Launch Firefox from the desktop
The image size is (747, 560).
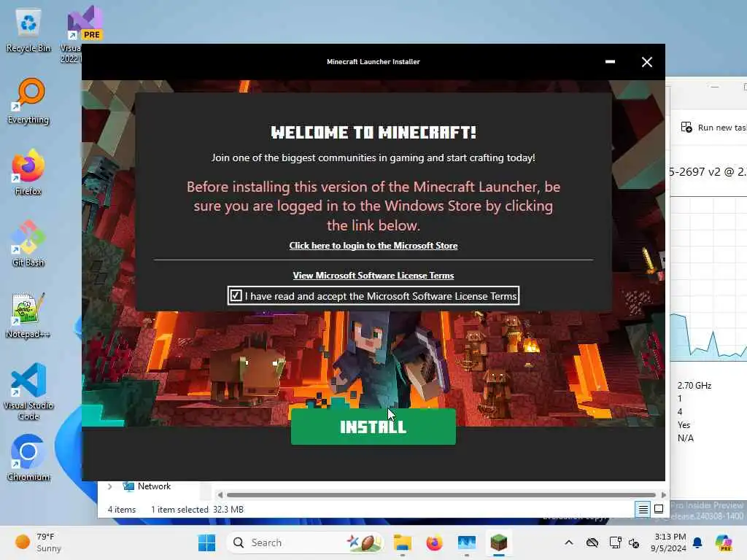(28, 172)
